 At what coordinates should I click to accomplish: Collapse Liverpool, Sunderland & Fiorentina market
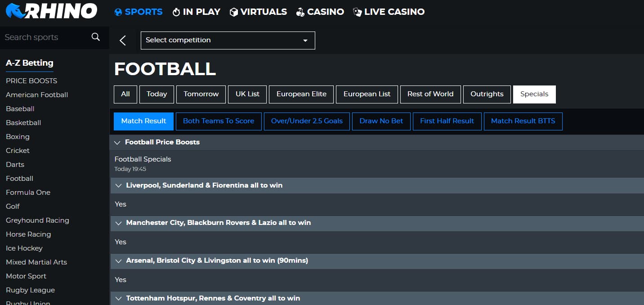[x=119, y=185]
